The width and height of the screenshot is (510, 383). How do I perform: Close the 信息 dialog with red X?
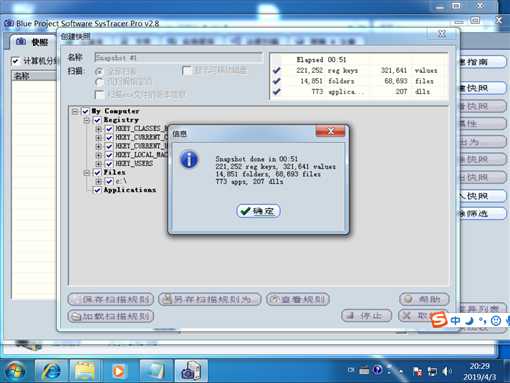330,131
